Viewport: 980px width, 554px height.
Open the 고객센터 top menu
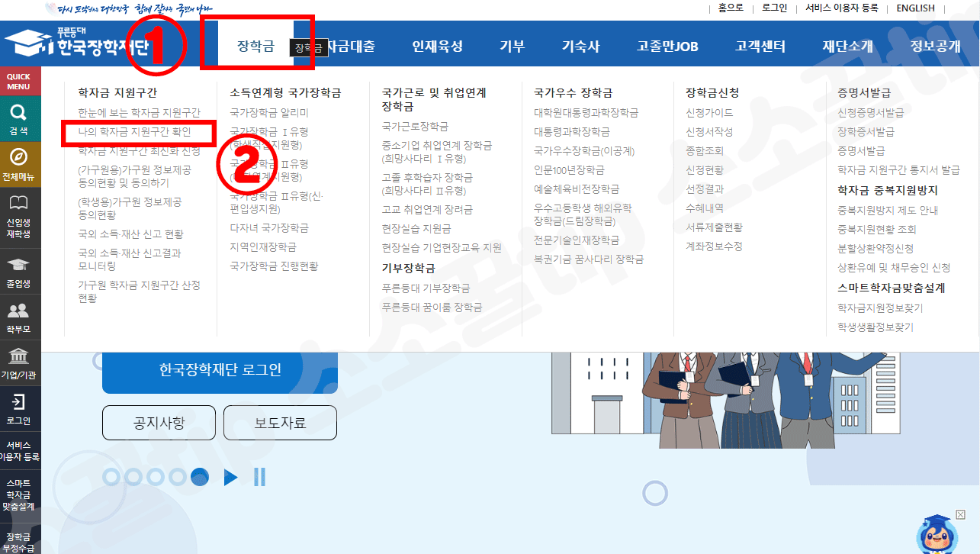[760, 46]
